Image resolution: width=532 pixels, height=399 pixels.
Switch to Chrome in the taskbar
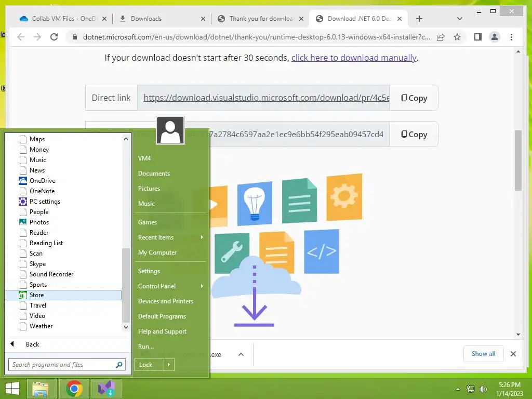tap(74, 389)
